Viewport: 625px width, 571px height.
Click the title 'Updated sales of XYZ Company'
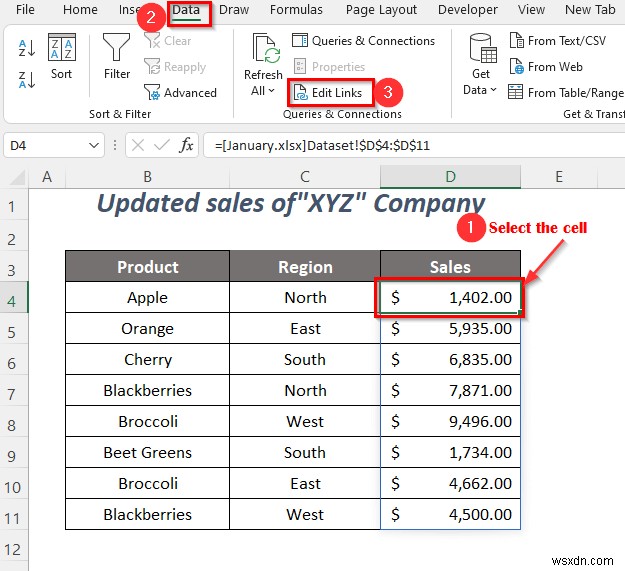tap(291, 204)
